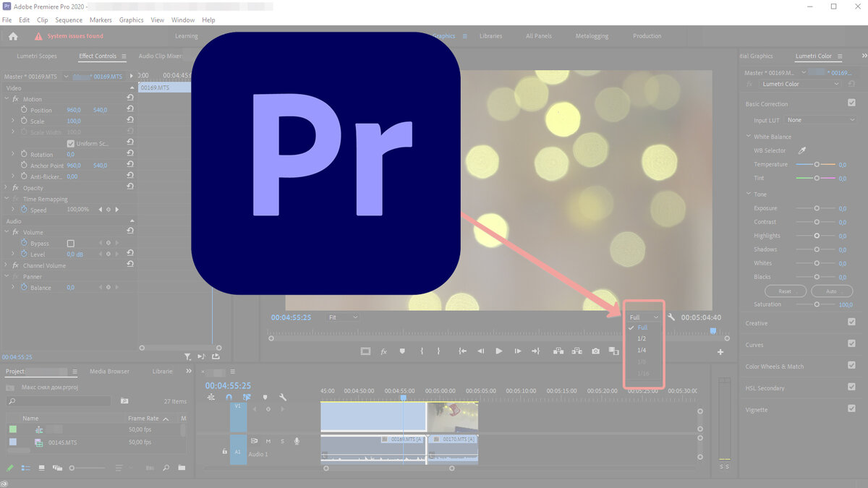Click the Find magnifier icon in the project panel
Image resolution: width=868 pixels, height=488 pixels.
[166, 468]
